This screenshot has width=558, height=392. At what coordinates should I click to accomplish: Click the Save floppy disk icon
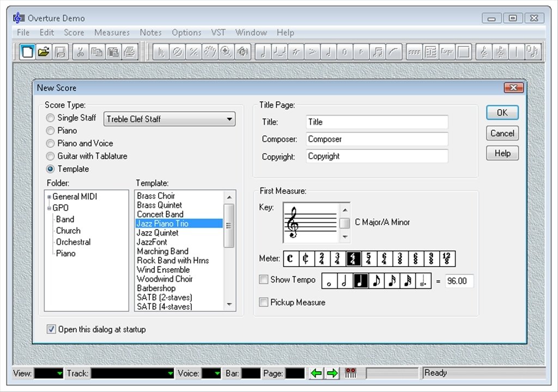coord(60,52)
